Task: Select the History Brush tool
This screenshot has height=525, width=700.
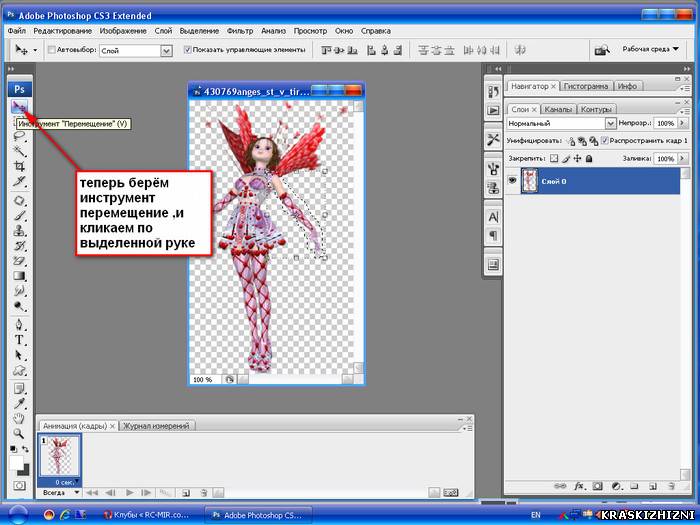Action: point(19,246)
